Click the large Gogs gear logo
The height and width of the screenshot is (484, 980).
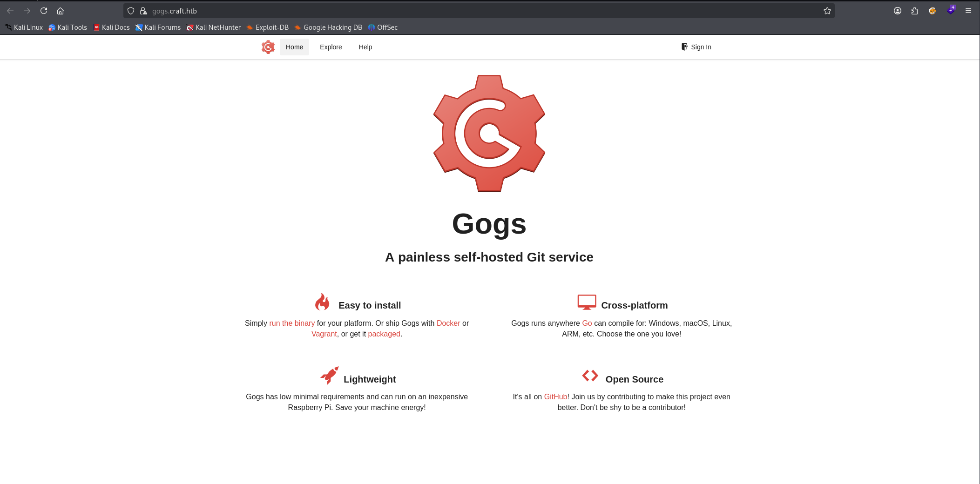[x=489, y=133]
